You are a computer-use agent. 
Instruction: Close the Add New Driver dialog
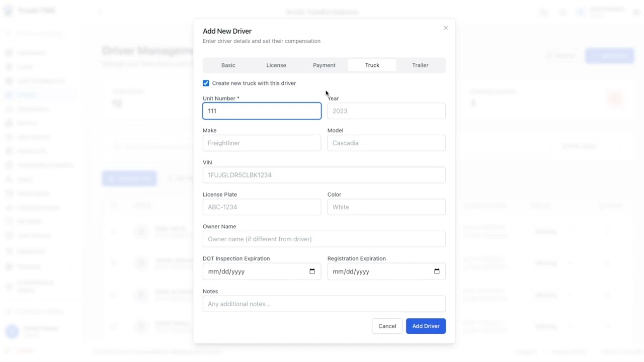(x=445, y=28)
